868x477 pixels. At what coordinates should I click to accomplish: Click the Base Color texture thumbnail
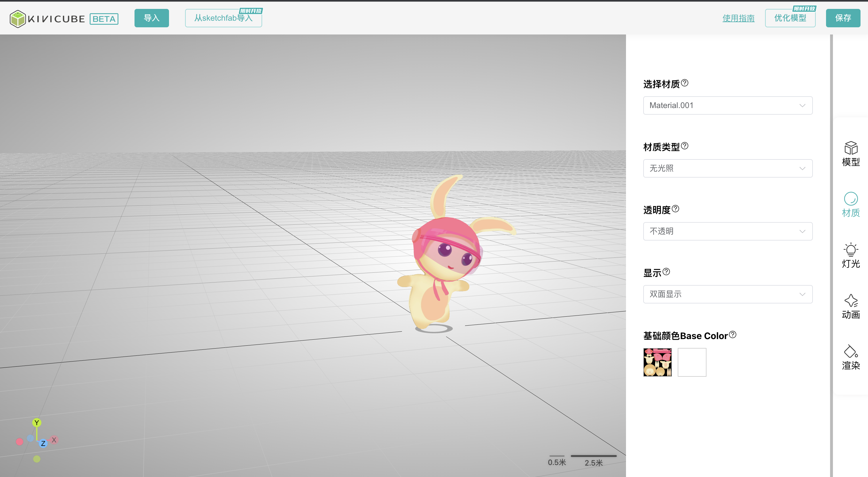point(657,362)
